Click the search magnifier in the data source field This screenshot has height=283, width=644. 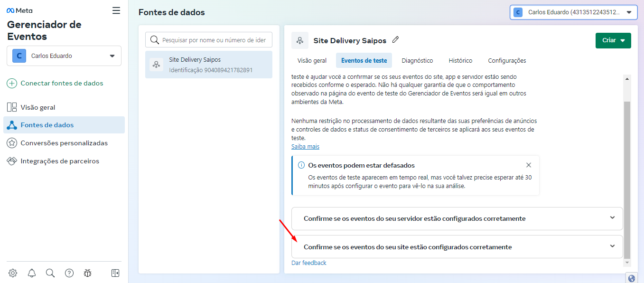tap(154, 40)
